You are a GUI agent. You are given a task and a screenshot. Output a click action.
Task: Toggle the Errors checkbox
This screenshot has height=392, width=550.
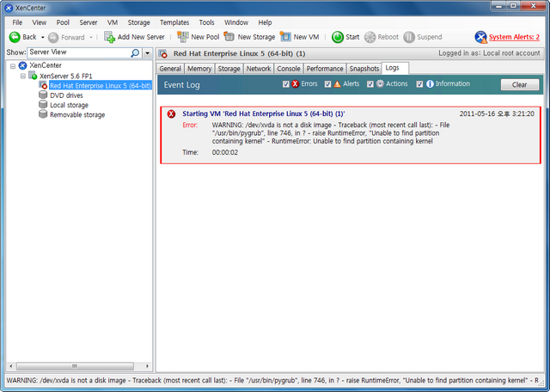(x=286, y=84)
